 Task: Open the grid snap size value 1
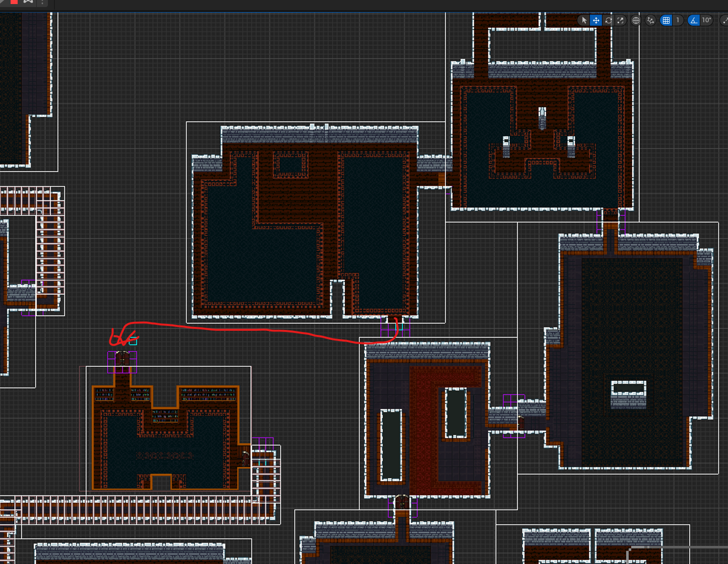pos(678,20)
